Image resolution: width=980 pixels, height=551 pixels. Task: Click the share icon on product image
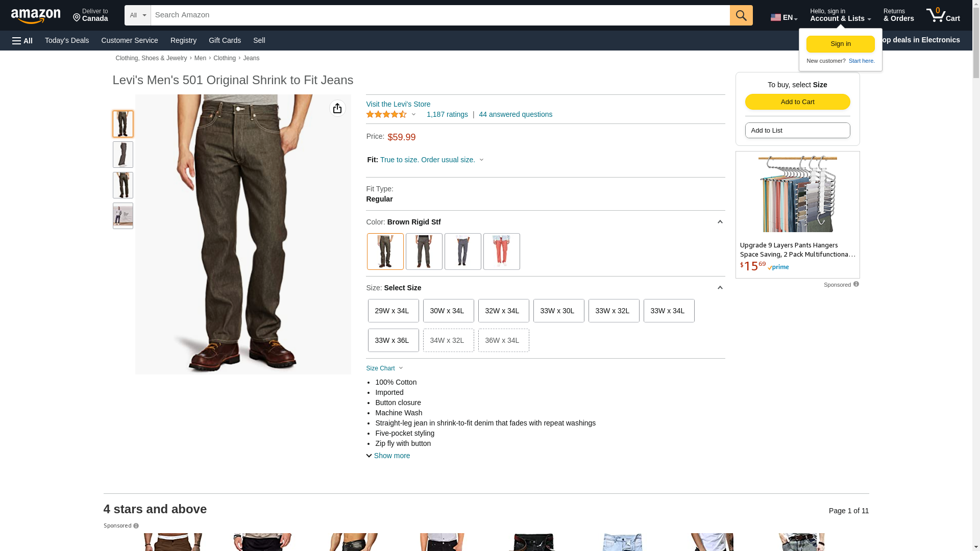337,108
